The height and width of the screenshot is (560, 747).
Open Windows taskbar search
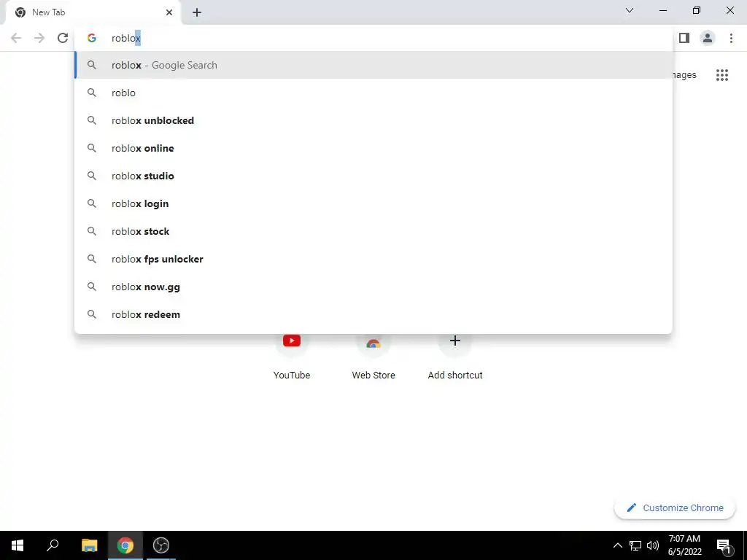(x=53, y=545)
